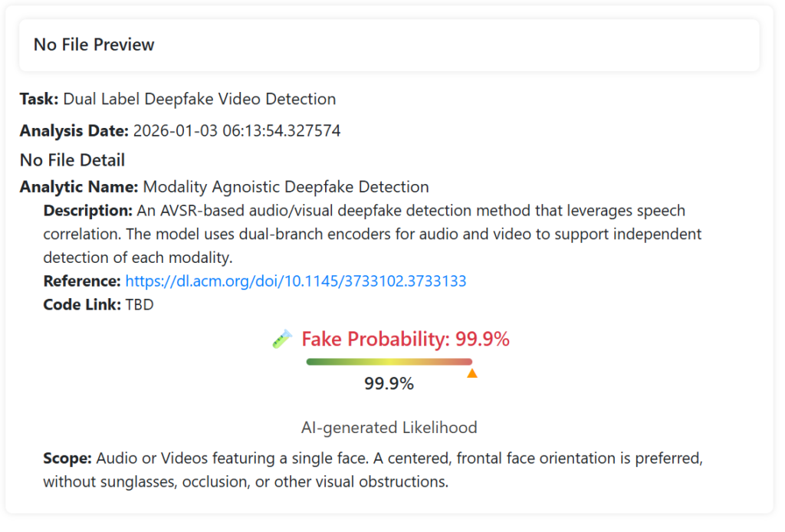Click the 99.9% value below the bar
The width and height of the screenshot is (785, 532).
389,384
